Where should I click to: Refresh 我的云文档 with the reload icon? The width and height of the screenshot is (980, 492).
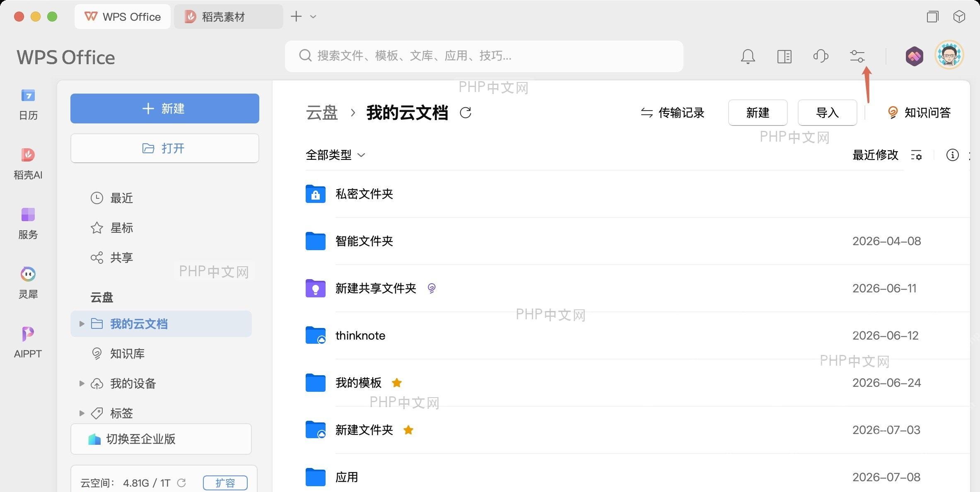click(x=466, y=113)
